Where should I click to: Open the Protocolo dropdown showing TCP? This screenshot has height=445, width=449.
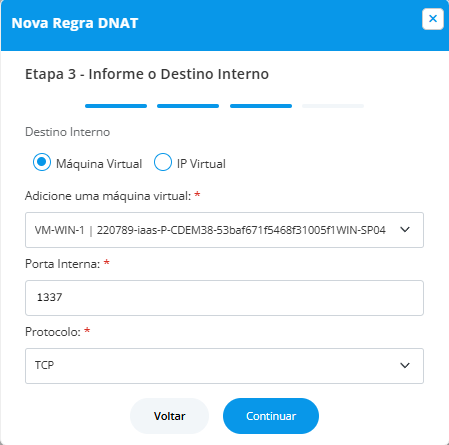[x=224, y=366]
